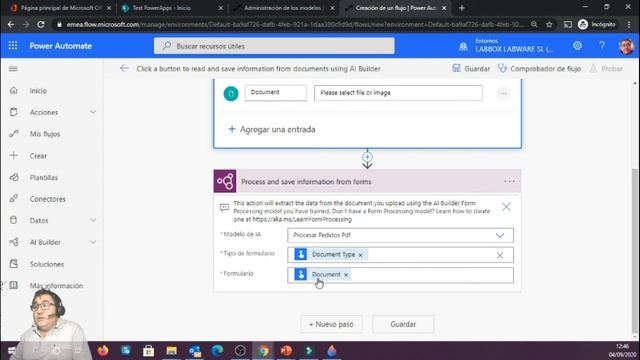
Task: Open the app launcher waffle icon
Action: 13,46
